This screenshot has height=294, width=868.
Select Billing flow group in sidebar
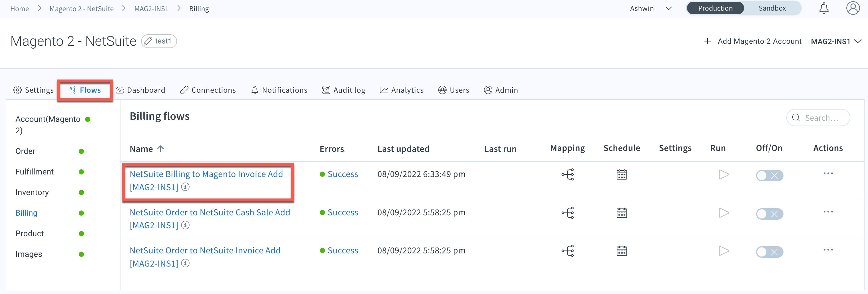[26, 213]
